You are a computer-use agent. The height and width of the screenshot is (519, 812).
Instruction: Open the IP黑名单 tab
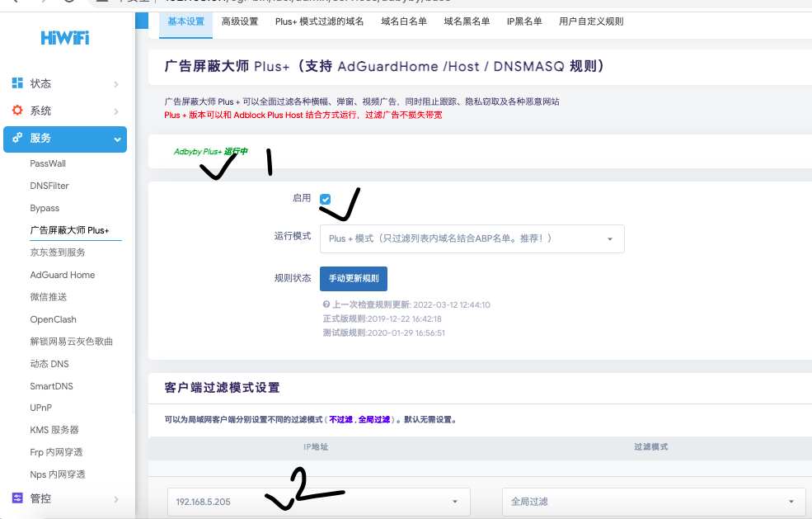coord(524,21)
